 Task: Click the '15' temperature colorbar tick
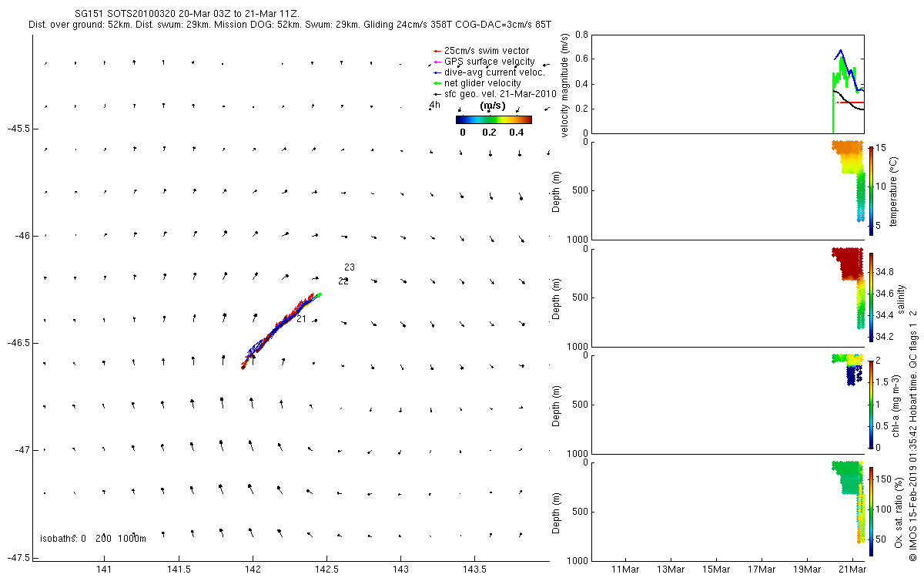point(882,148)
